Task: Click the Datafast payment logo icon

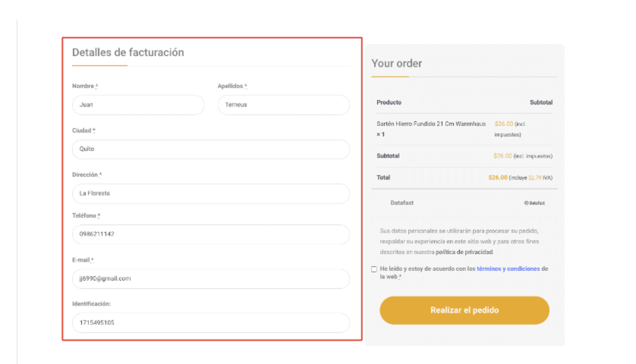Action: click(535, 203)
